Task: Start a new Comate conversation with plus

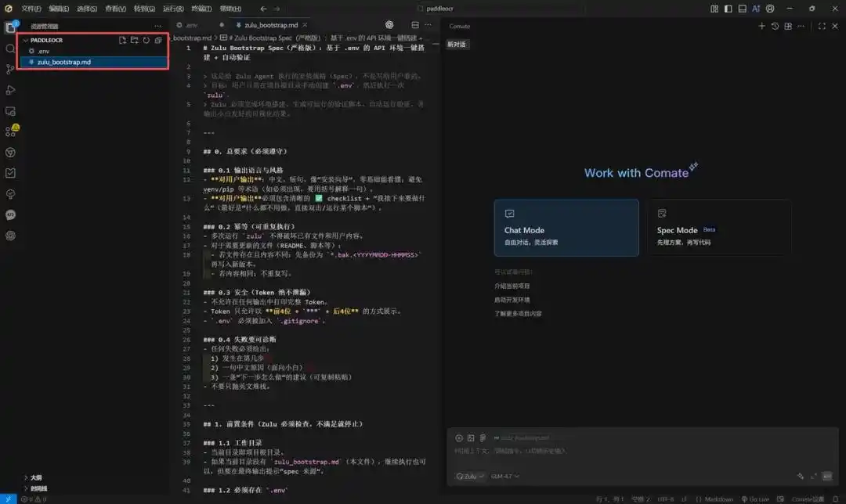Action: (x=762, y=26)
